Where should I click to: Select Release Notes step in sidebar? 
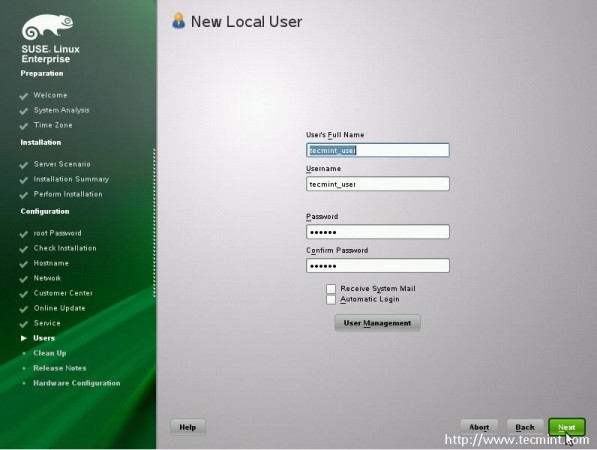60,368
